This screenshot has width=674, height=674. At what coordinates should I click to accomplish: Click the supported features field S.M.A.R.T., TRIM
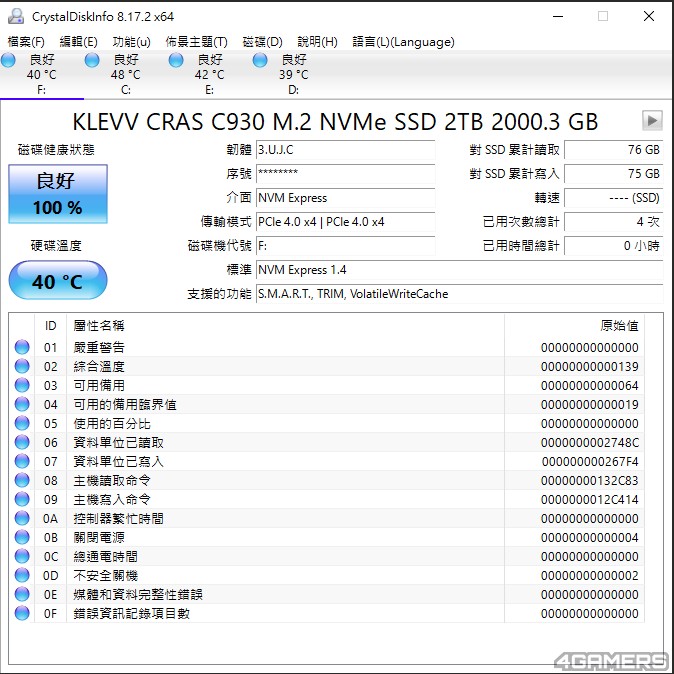[x=460, y=294]
